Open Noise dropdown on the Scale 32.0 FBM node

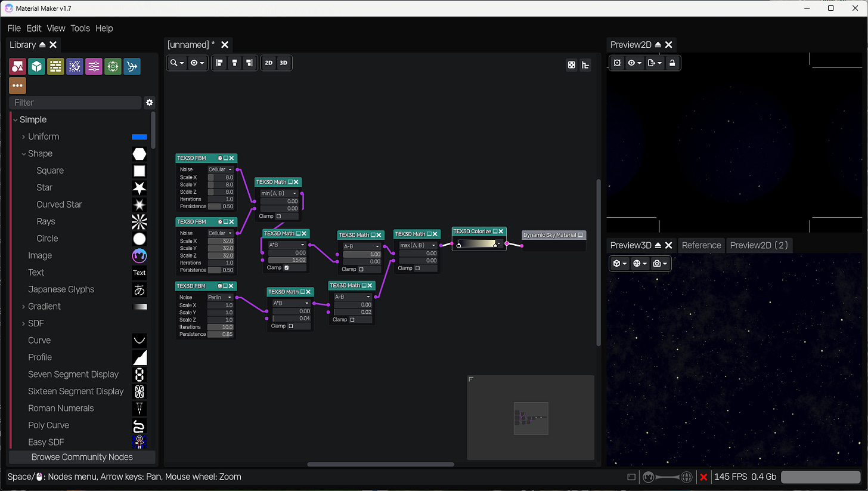[221, 233]
